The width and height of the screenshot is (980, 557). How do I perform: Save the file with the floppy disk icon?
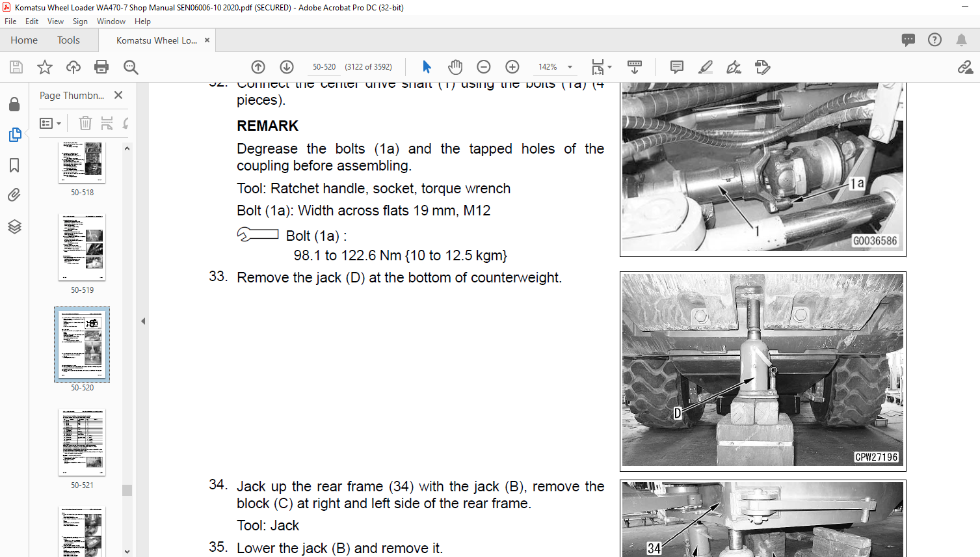(16, 67)
